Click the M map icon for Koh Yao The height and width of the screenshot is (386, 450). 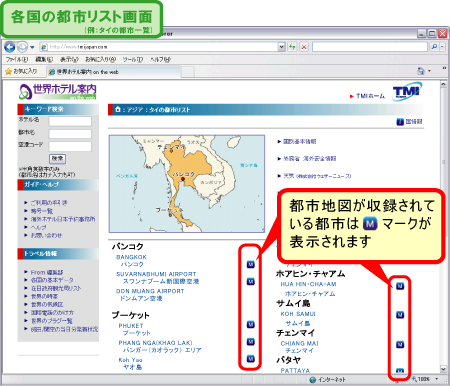click(x=251, y=359)
